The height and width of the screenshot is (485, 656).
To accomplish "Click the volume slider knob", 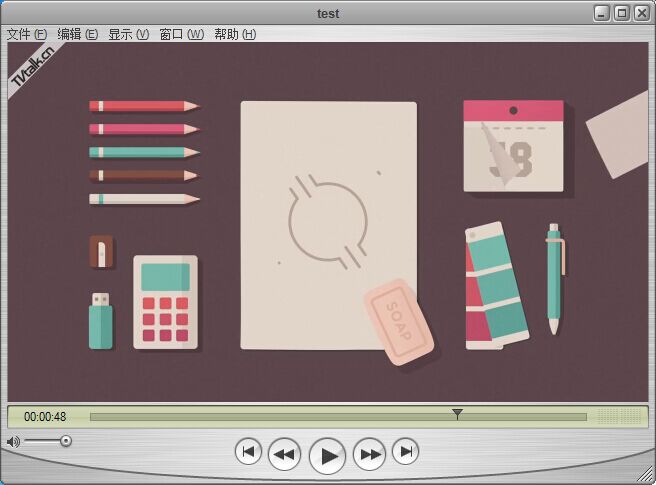I will pyautogui.click(x=66, y=441).
